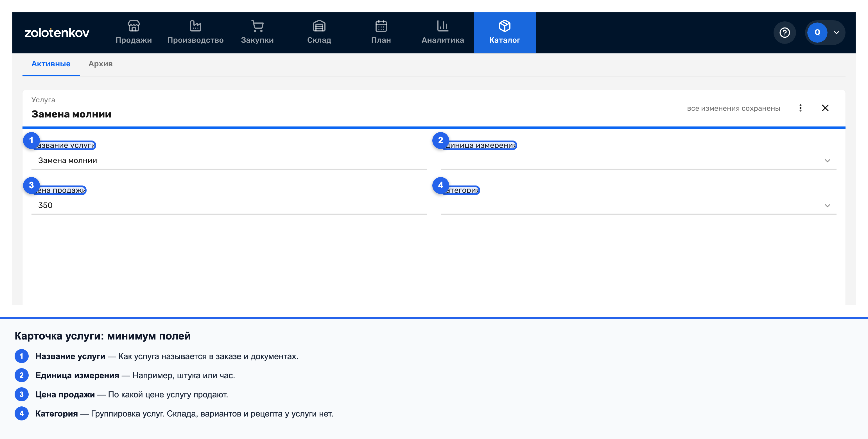Open the Продажи section

[x=134, y=32]
